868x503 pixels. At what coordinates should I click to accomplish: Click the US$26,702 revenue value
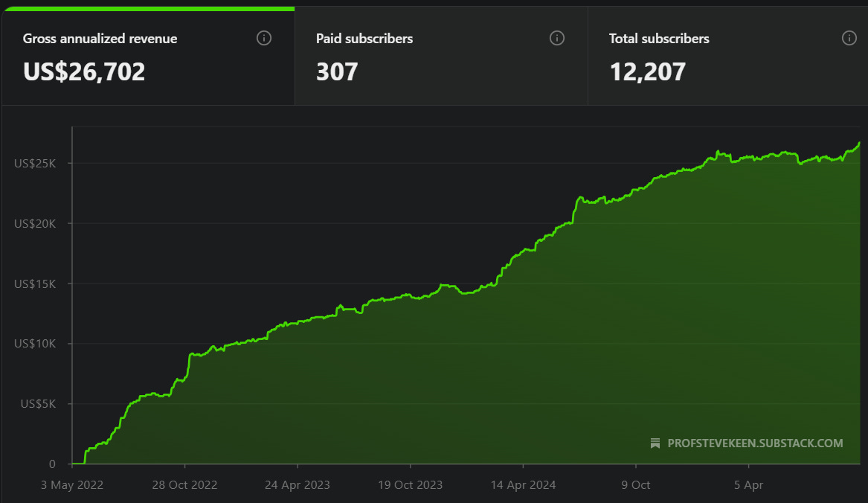tap(84, 72)
